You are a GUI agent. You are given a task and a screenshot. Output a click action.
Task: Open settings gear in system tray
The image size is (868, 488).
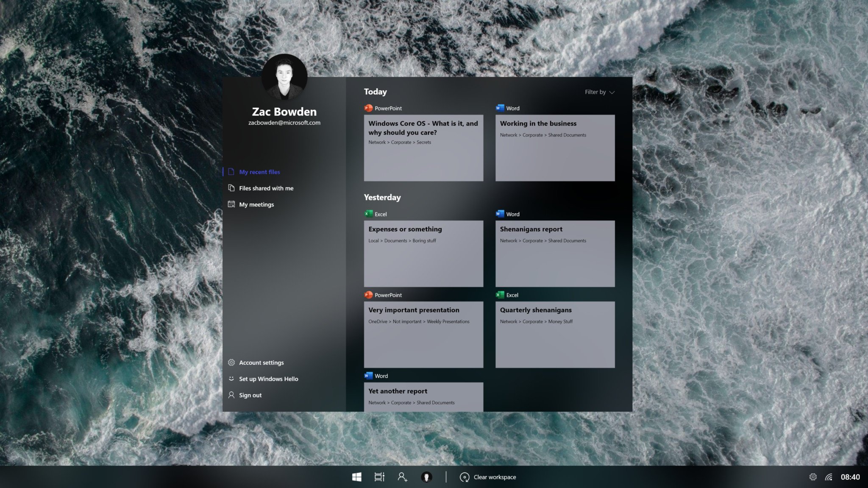[812, 477]
